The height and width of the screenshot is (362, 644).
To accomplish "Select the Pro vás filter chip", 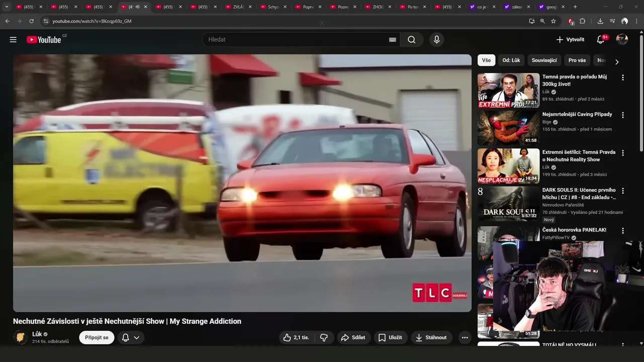I will tap(577, 60).
